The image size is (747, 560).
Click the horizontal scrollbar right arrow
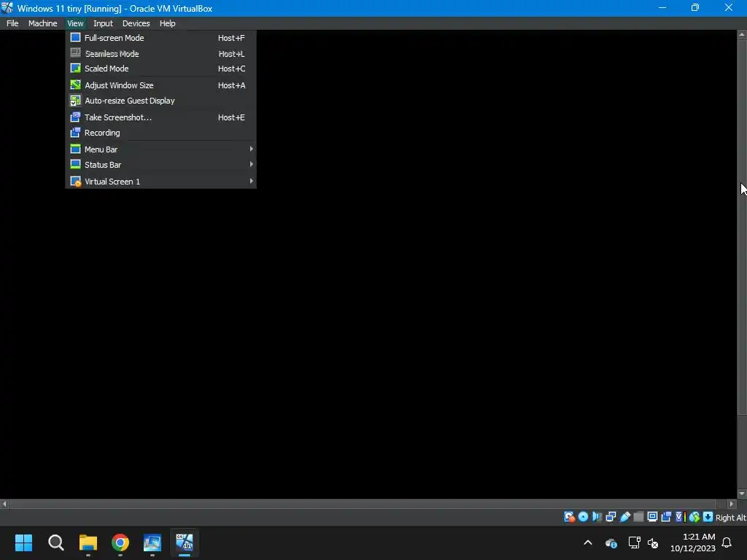(732, 504)
